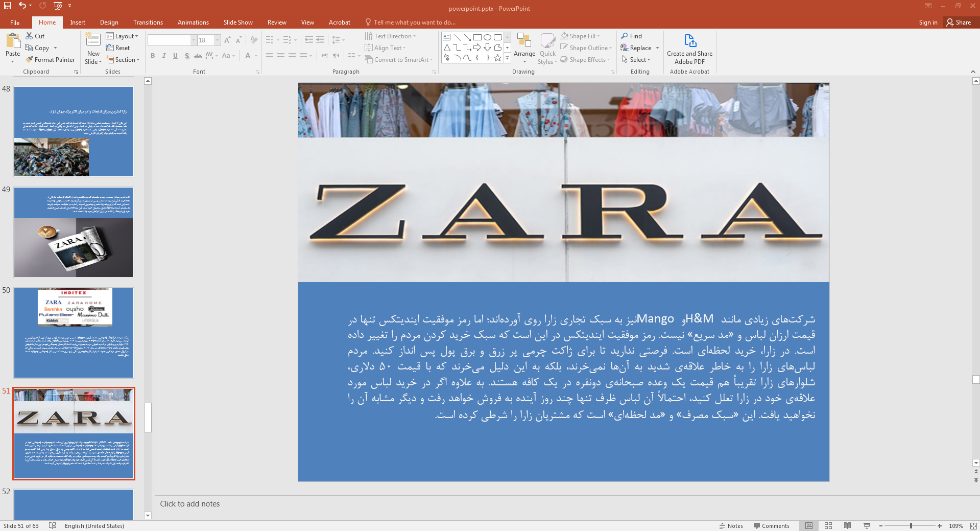The height and width of the screenshot is (531, 980).
Task: Toggle Strikethrough formatting
Action: 198,56
